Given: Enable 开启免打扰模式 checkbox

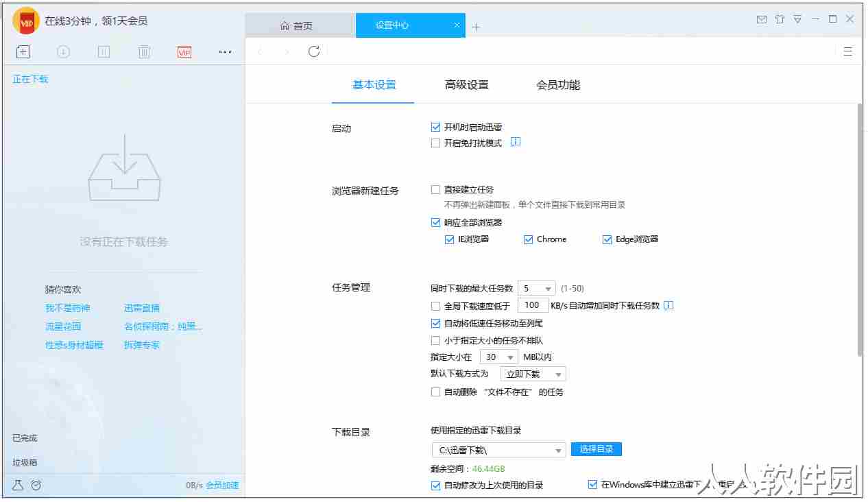Looking at the screenshot, I should click(x=435, y=143).
